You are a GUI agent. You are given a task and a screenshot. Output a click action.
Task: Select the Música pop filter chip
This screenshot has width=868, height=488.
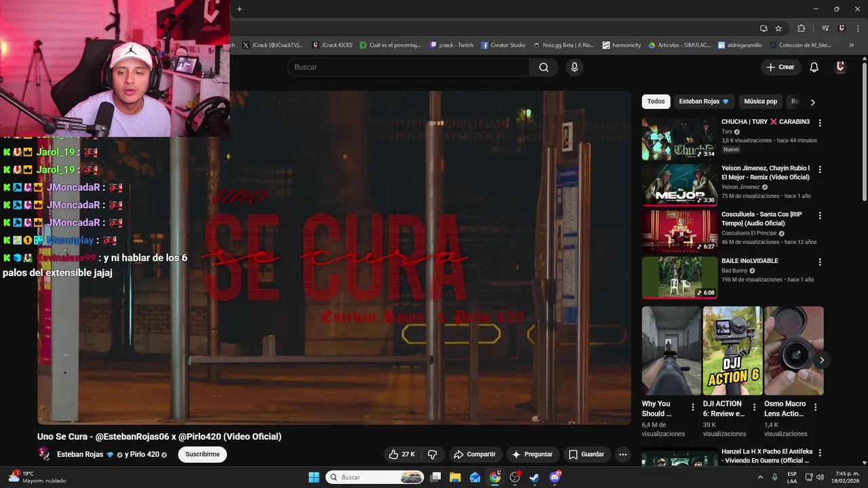tap(760, 102)
